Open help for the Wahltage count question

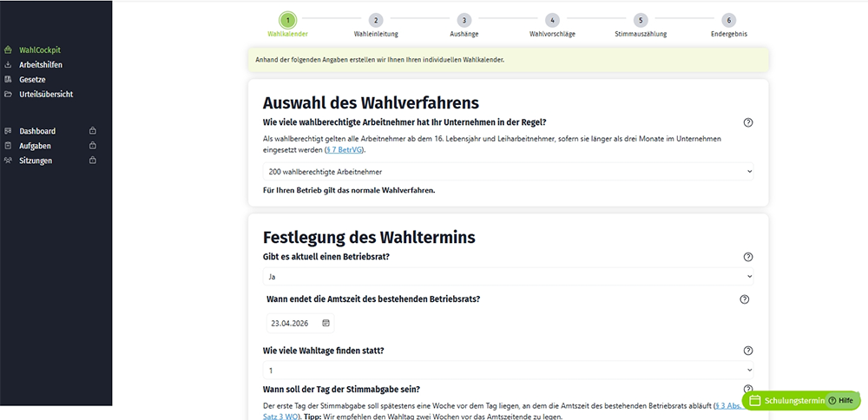[x=748, y=351]
